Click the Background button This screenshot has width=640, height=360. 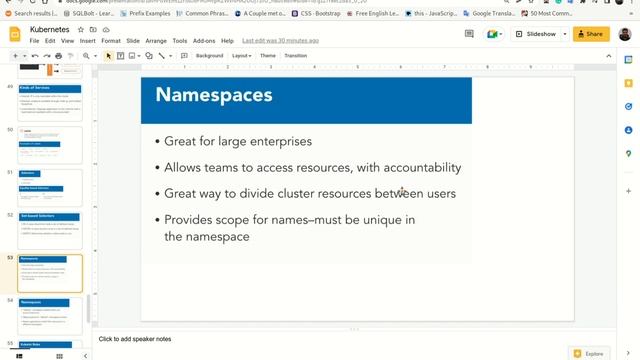209,56
